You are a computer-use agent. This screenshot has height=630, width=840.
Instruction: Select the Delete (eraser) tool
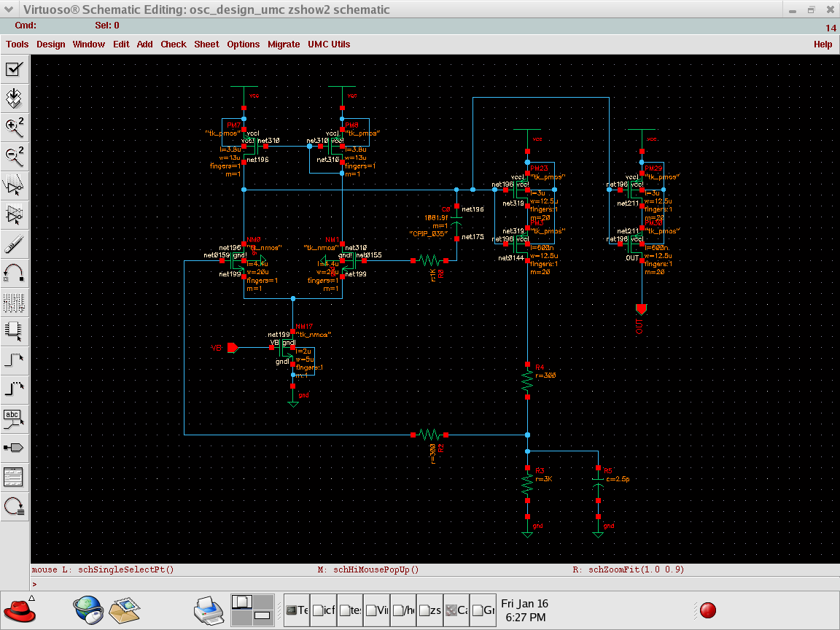pyautogui.click(x=15, y=244)
